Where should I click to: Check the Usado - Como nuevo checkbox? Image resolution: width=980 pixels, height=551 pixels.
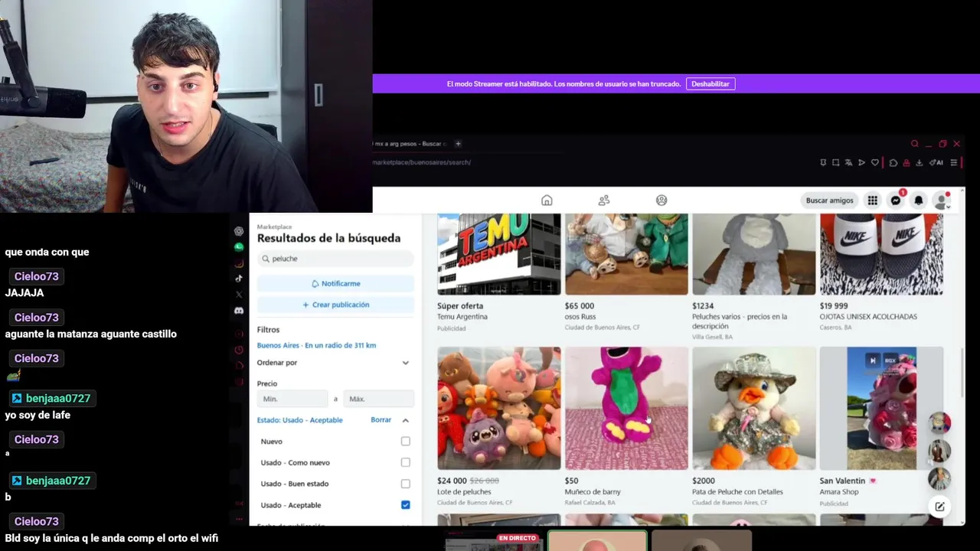point(406,462)
